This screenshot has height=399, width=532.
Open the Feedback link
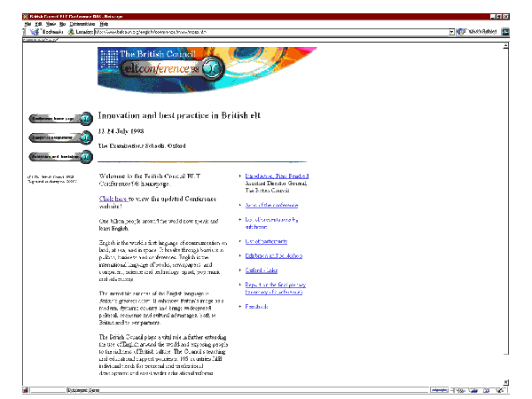pyautogui.click(x=256, y=307)
